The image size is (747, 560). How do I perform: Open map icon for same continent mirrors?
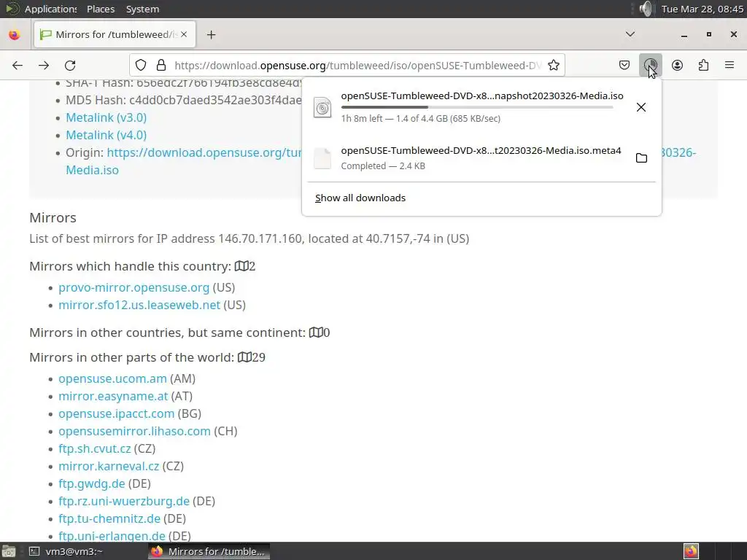pyautogui.click(x=316, y=332)
